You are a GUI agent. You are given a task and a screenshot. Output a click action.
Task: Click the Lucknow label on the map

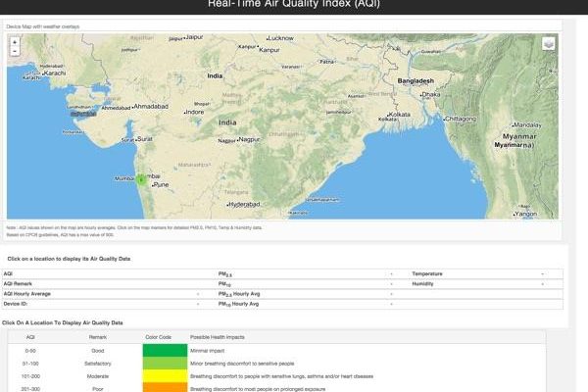pos(280,38)
